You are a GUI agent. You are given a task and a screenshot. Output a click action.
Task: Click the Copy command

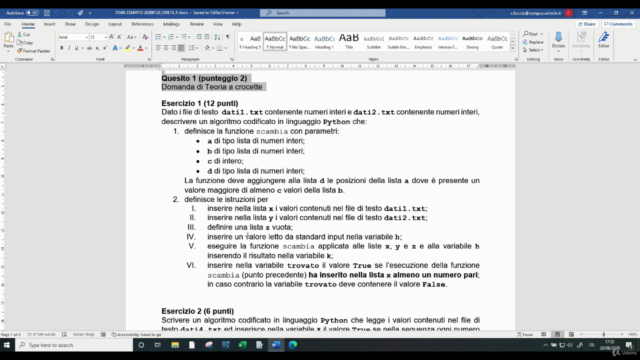pyautogui.click(x=25, y=42)
